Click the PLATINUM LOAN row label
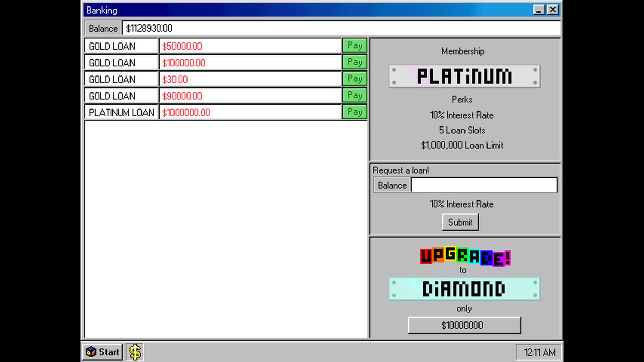 coord(121,112)
